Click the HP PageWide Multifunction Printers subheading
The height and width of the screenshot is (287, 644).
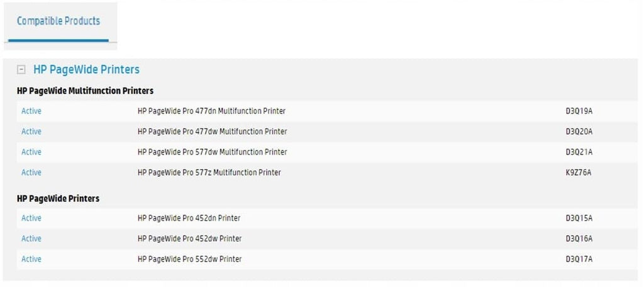click(85, 91)
